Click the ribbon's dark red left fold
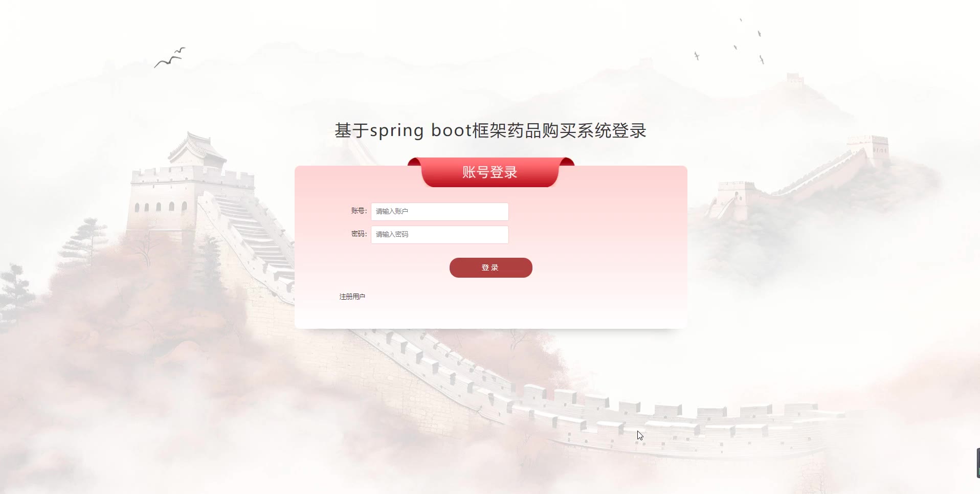The image size is (980, 494). click(x=414, y=162)
